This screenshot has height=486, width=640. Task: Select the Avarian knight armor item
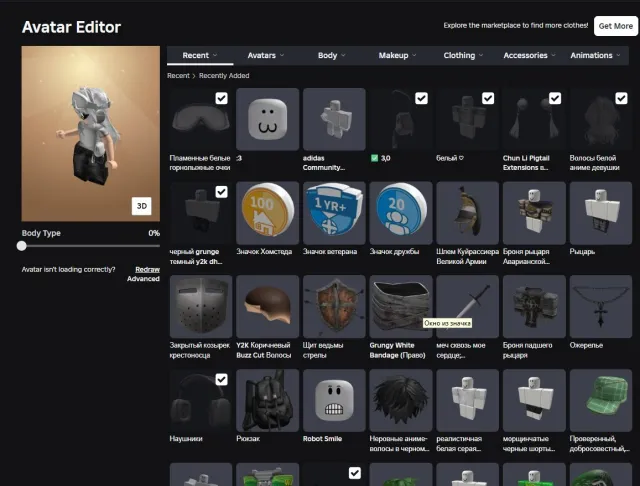pos(534,213)
